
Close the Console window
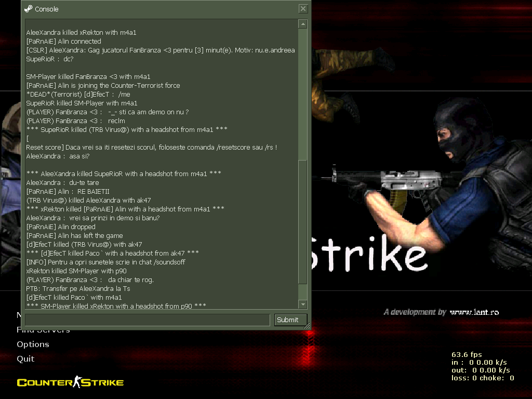point(303,9)
